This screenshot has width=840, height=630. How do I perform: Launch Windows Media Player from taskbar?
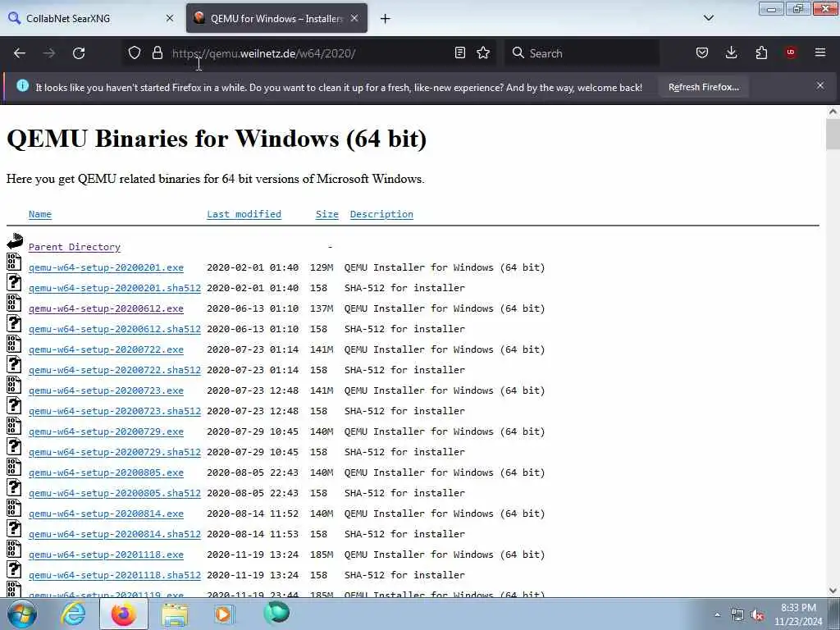(225, 614)
